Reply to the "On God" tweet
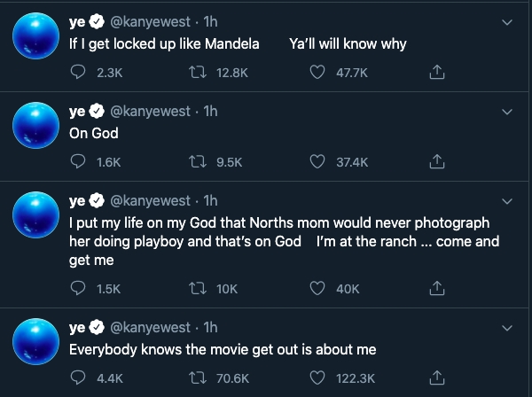 coord(77,162)
